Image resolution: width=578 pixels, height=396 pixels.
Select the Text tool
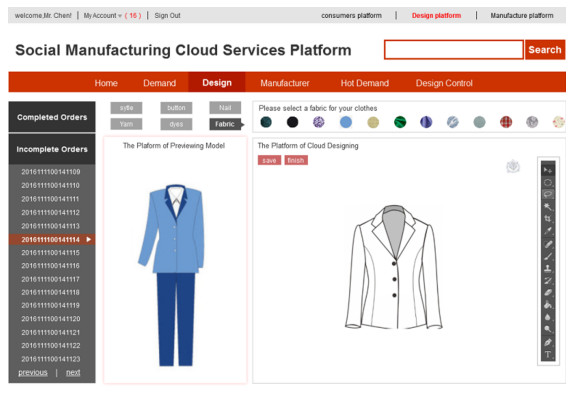548,354
